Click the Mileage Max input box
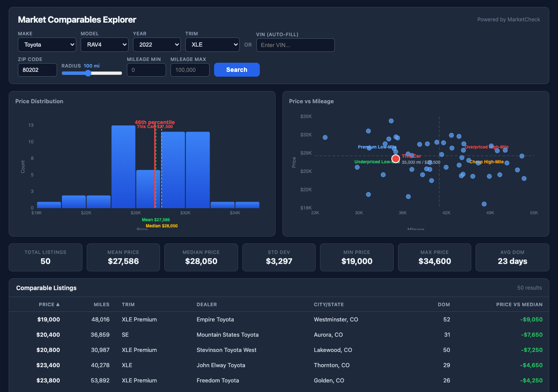Viewport: 558px width, 392px height. (190, 70)
